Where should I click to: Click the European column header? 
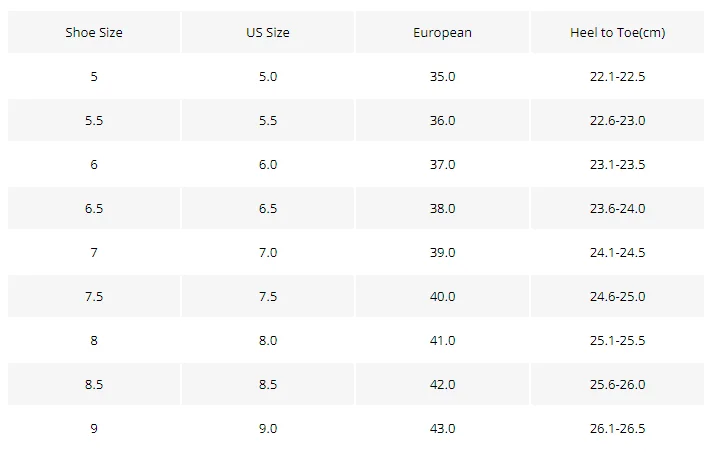(x=442, y=33)
